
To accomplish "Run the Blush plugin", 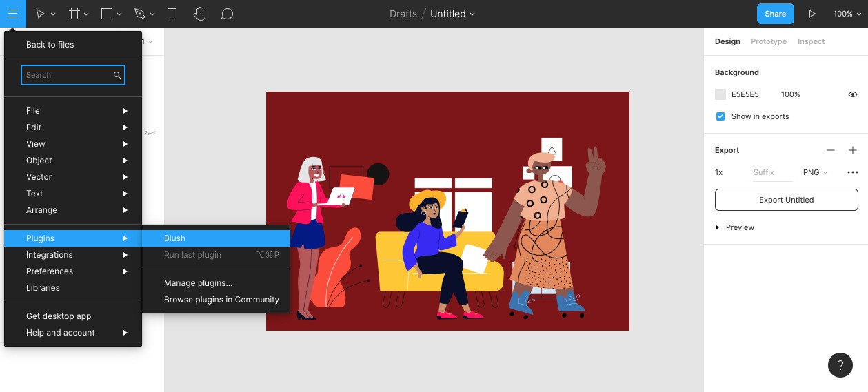I will coord(175,238).
